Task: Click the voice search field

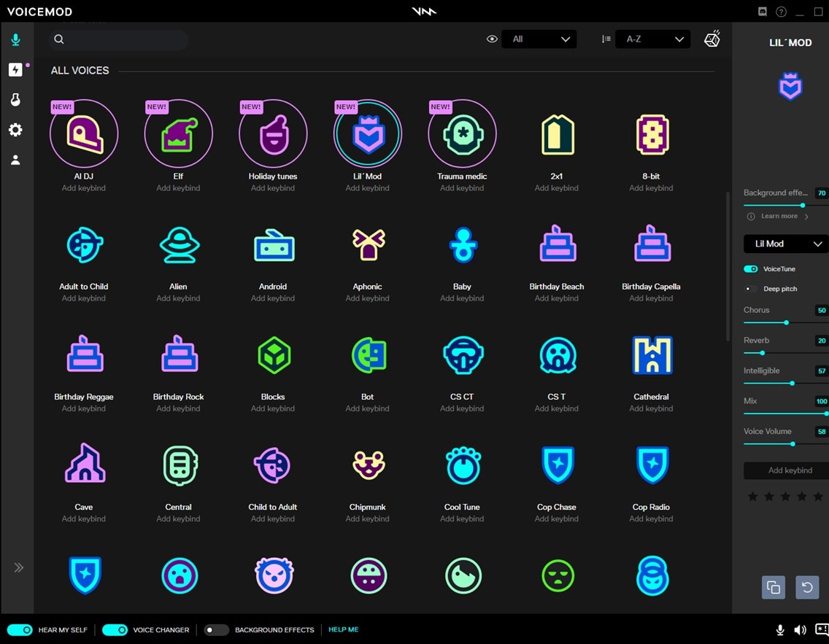Action: [x=118, y=39]
